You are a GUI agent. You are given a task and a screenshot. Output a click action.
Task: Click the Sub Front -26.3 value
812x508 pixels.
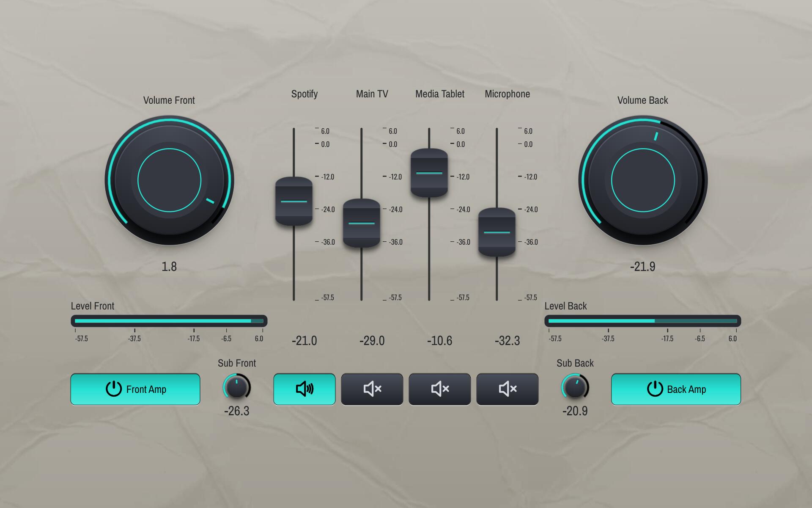point(236,411)
